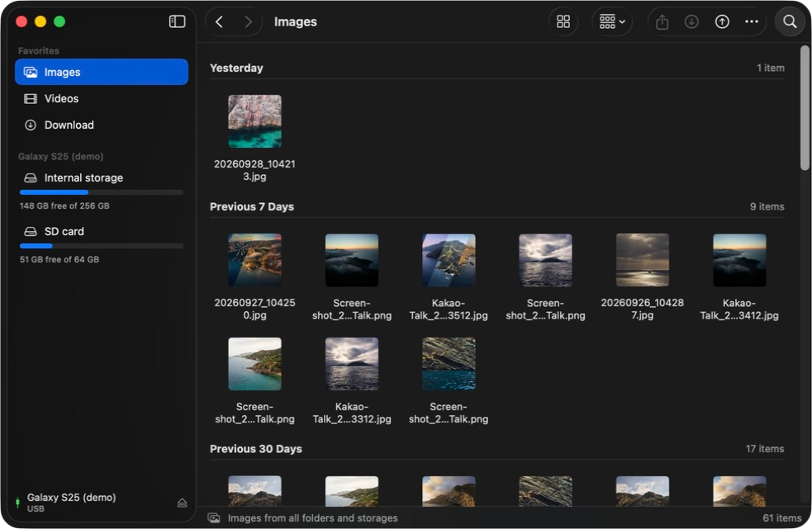This screenshot has width=812, height=529.
Task: Select 20260927_104250.jpg thumbnail
Action: click(x=254, y=260)
